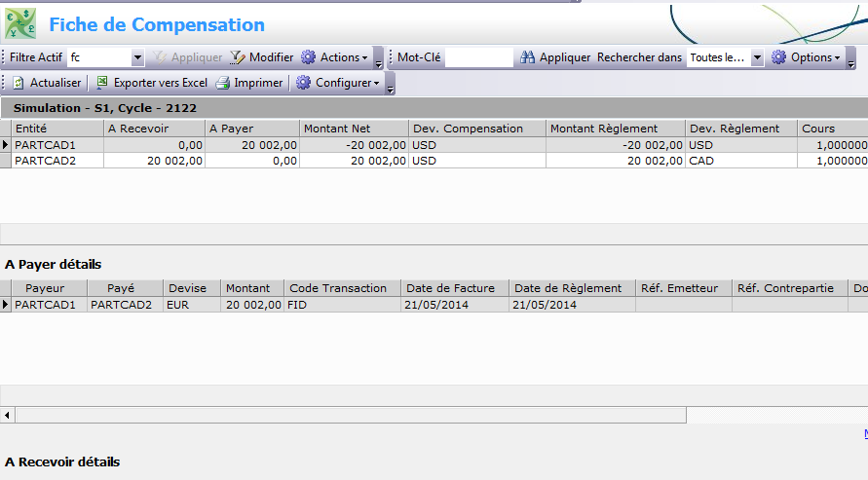
Task: Click the Code Transaction column header
Action: coord(342,288)
